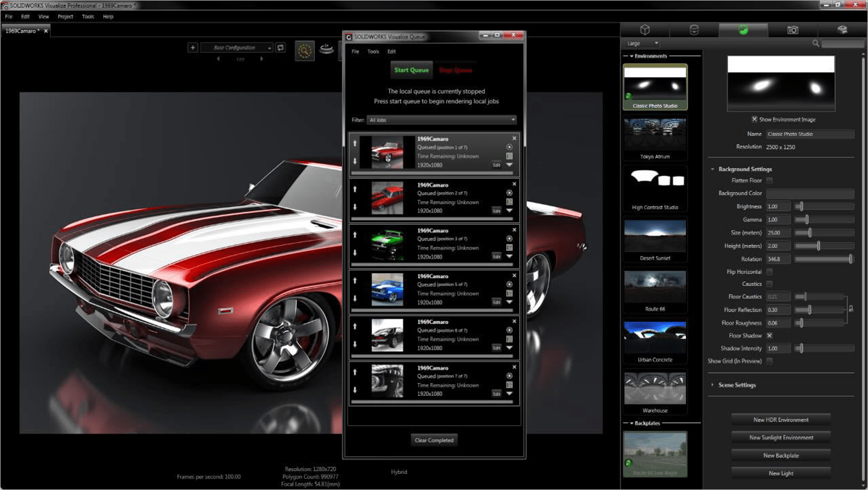Image resolution: width=868 pixels, height=490 pixels.
Task: Click the Brightness slider
Action: coord(824,206)
